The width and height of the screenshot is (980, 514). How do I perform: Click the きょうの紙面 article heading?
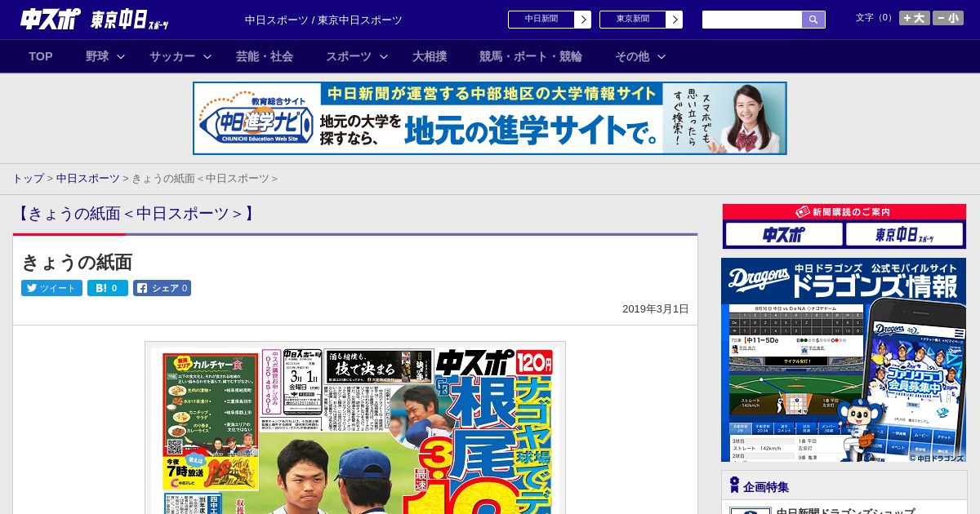coord(77,262)
